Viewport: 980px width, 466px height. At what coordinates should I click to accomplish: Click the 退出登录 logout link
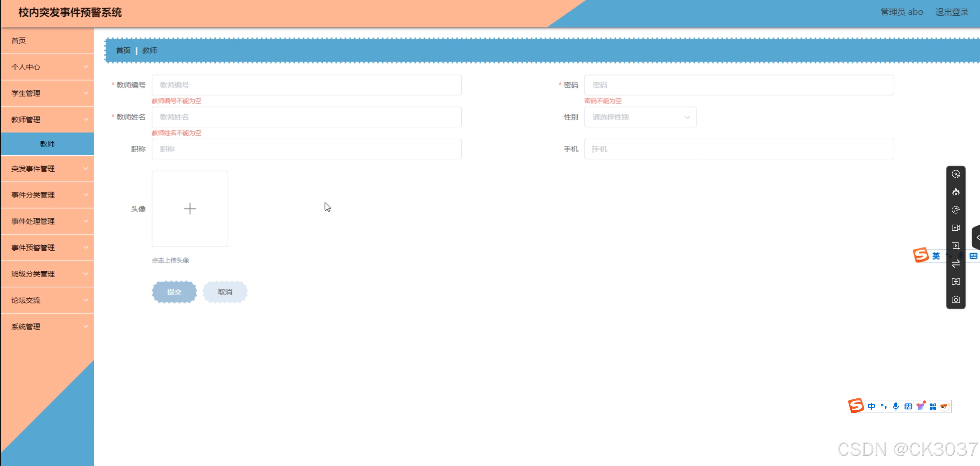coord(951,12)
